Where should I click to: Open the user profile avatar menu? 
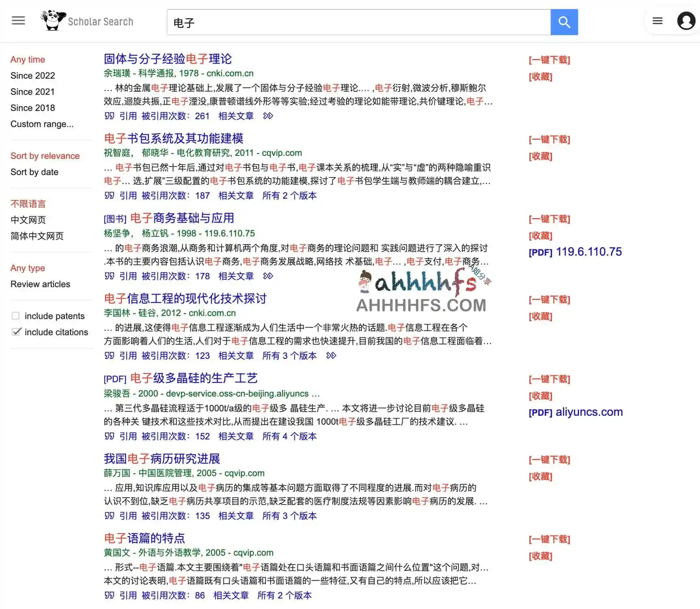pyautogui.click(x=686, y=20)
